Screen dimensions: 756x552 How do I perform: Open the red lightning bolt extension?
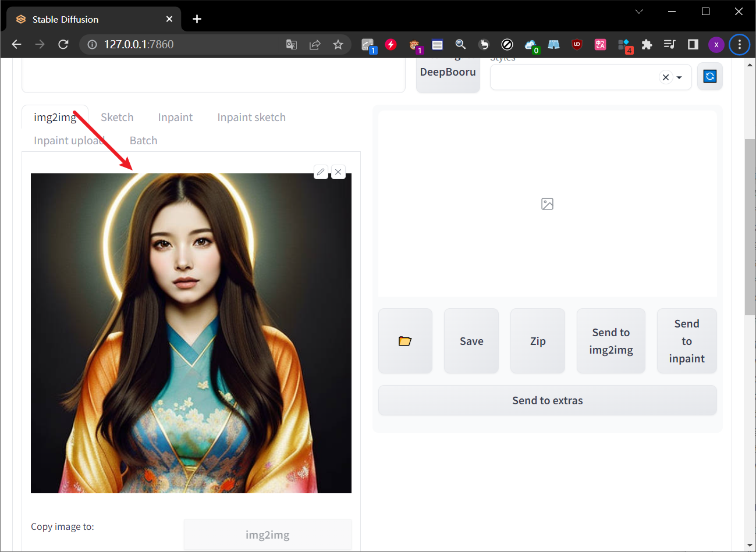point(391,44)
